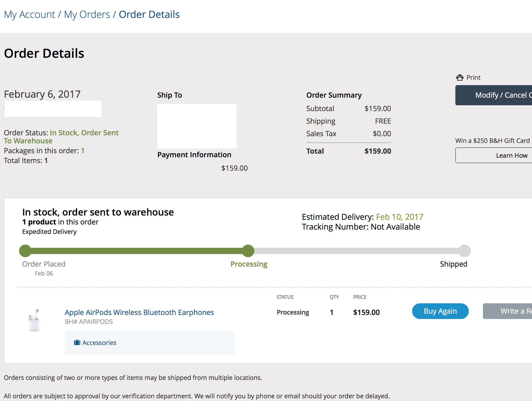This screenshot has width=532, height=401.
Task: Click the Feb 10, 2017 estimated delivery date
Action: [399, 217]
